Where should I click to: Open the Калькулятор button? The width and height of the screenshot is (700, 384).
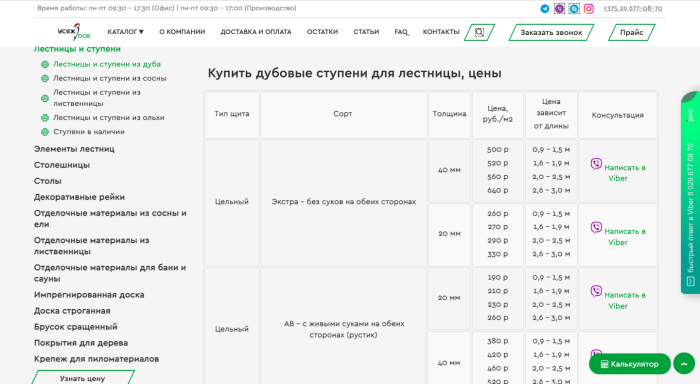[x=630, y=364]
